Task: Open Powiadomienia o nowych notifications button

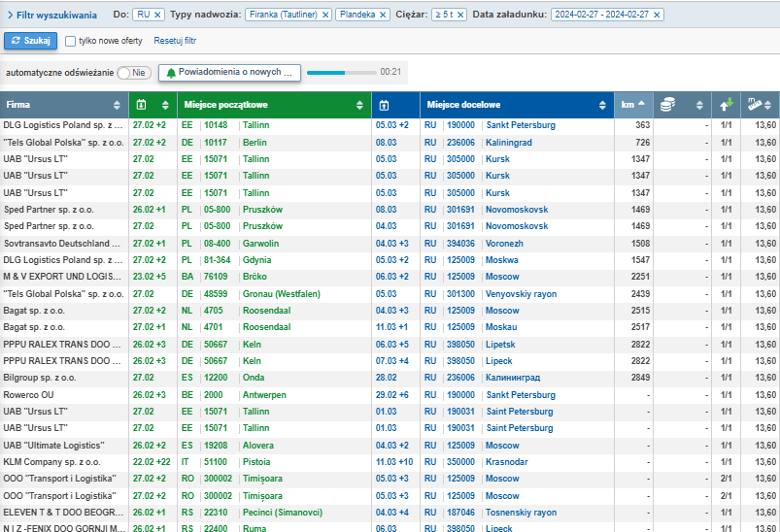Action: point(230,73)
